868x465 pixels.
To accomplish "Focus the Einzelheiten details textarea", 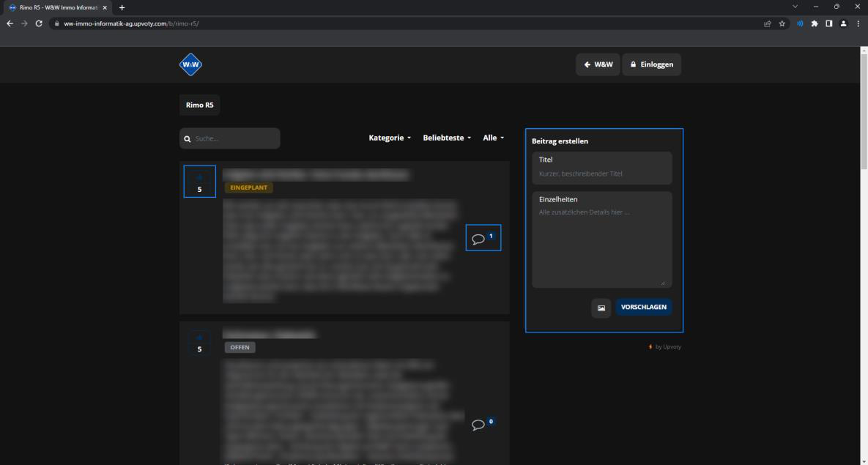I will pos(601,239).
